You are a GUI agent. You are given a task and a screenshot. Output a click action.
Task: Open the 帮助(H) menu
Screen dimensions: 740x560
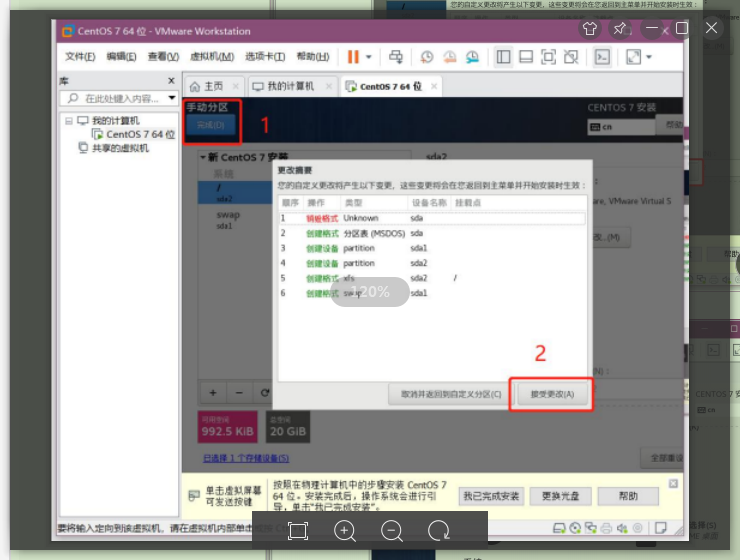coord(312,57)
